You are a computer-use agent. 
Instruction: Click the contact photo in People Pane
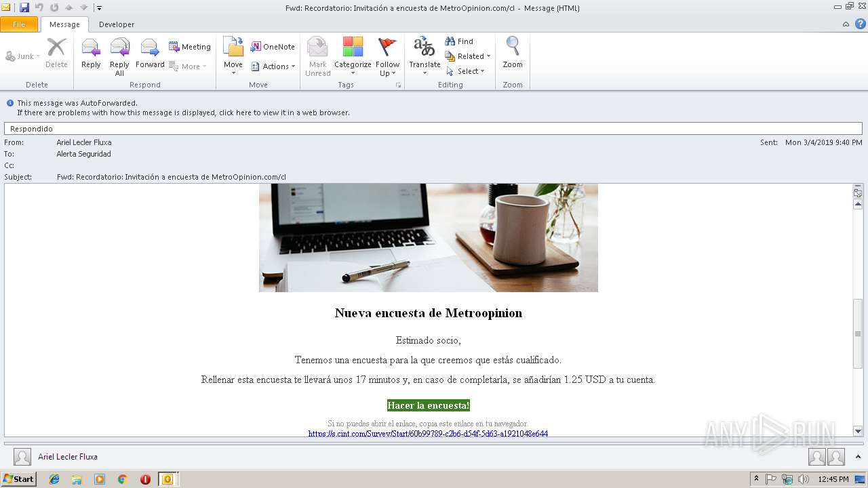22,457
